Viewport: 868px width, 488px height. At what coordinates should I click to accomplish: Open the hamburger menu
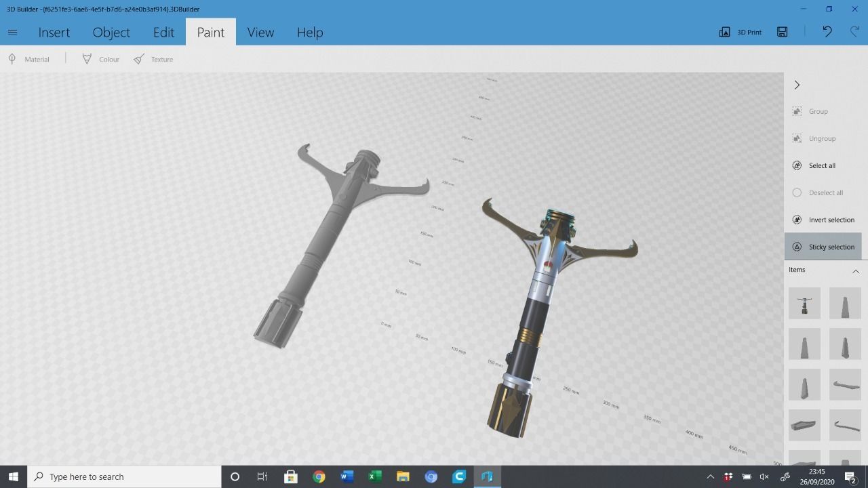(12, 32)
